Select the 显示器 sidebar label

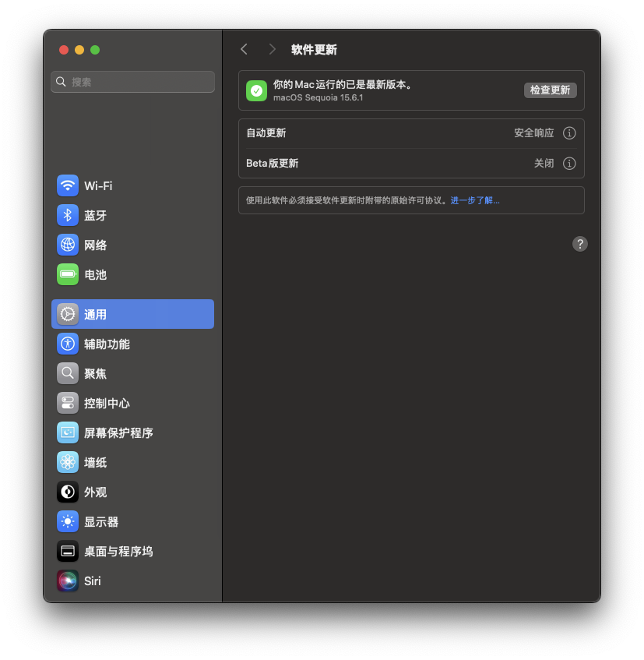[101, 521]
